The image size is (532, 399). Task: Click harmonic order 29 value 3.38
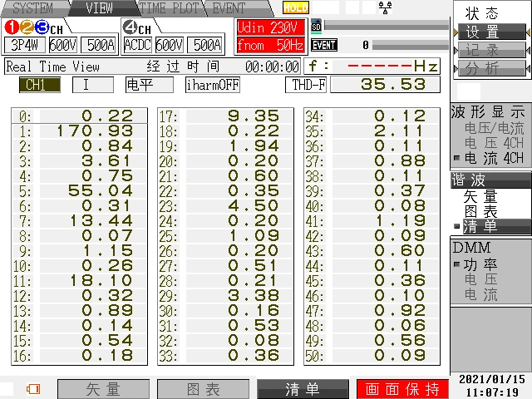coord(254,295)
